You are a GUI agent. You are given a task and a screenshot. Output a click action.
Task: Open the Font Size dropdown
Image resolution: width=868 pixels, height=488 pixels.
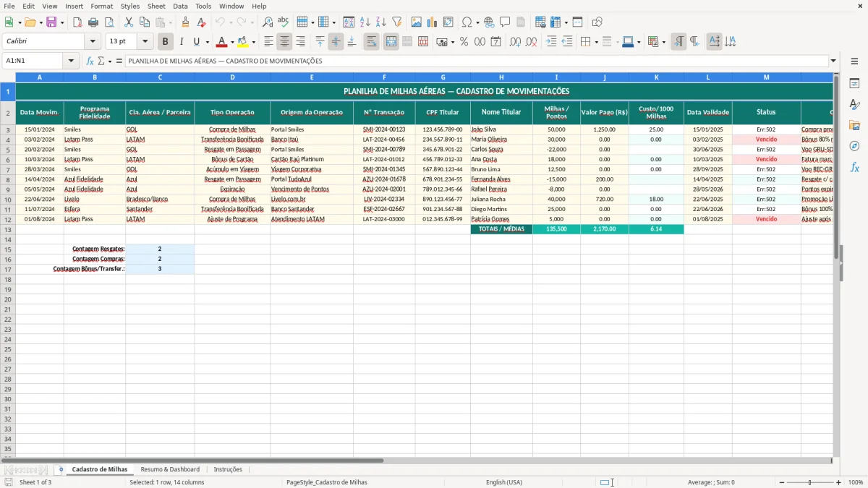[x=145, y=42]
